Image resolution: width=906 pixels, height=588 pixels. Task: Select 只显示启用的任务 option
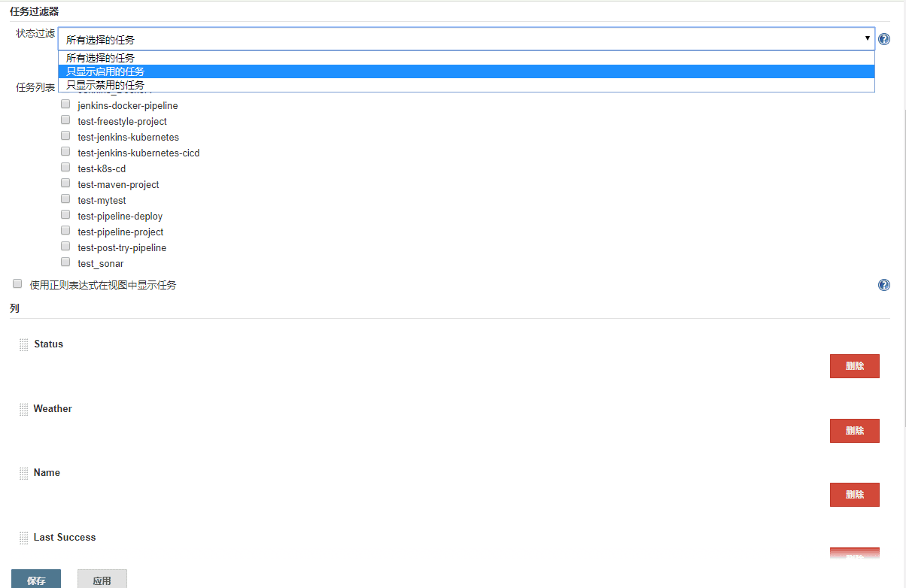[x=105, y=71]
